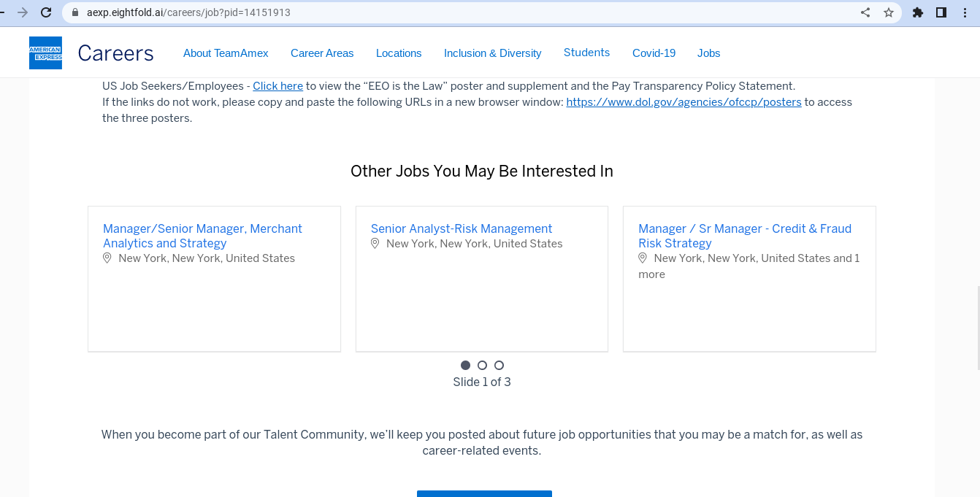Click the "Slide 1 of 3" text

point(482,382)
